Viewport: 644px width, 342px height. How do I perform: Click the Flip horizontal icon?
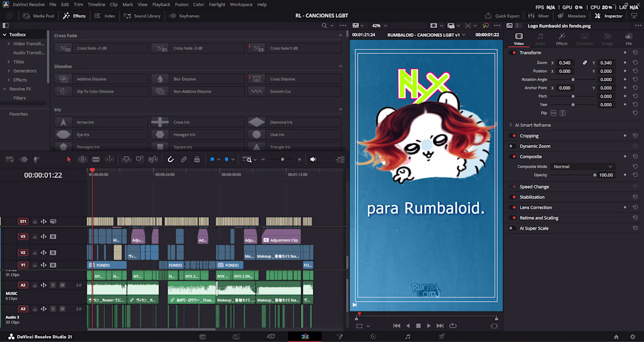[x=554, y=113]
